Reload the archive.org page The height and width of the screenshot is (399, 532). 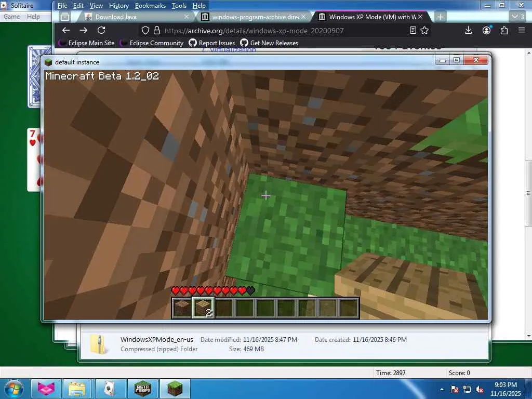point(101,31)
